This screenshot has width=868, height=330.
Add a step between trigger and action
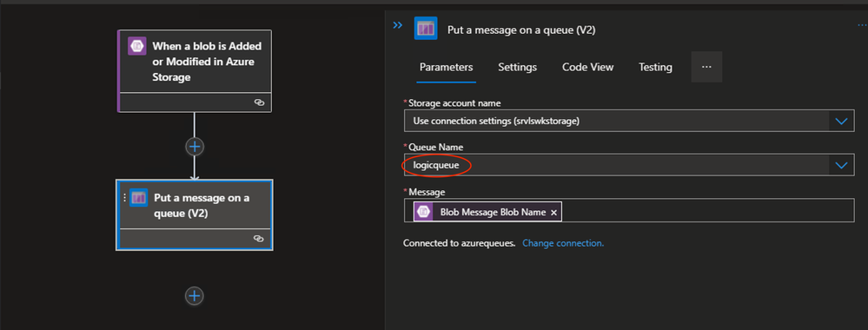(195, 147)
